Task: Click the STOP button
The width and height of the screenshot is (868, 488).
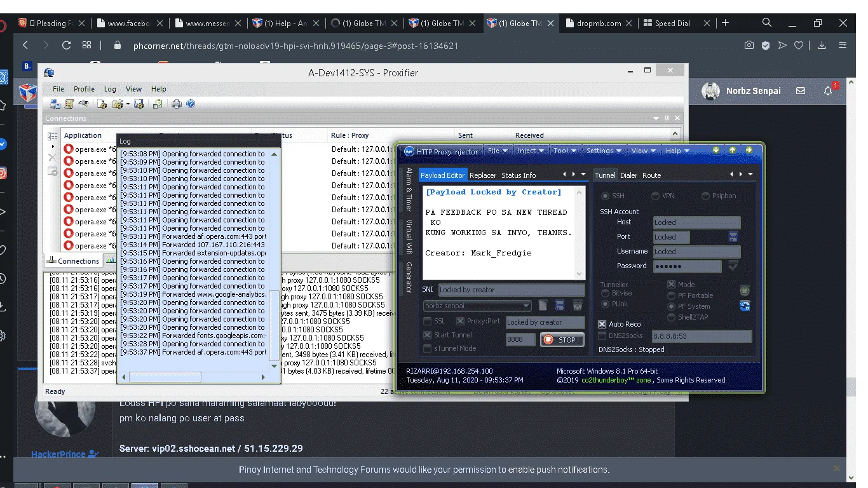Action: point(562,340)
